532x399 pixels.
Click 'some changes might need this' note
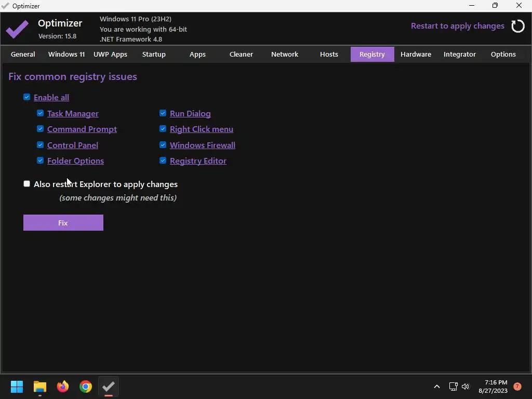pos(118,198)
